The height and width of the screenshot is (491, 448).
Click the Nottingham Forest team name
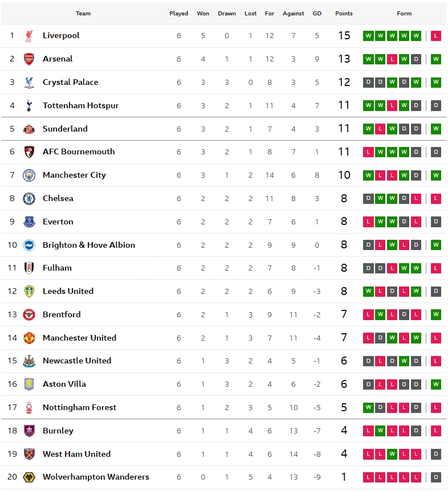point(79,407)
